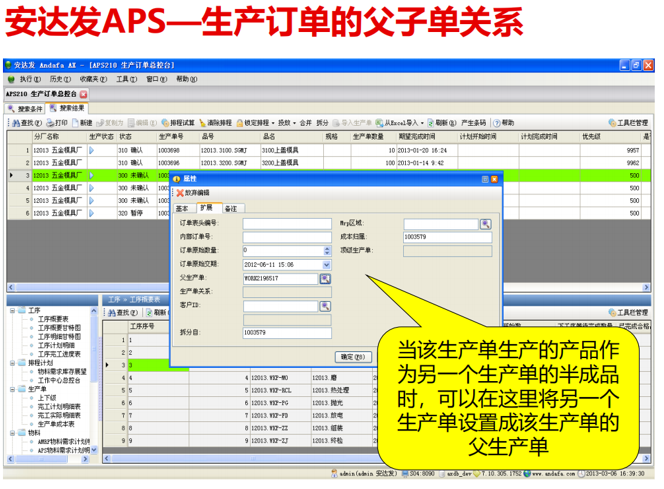Close the APS210 生产订单总控台 tab
664x489 pixels.
click(83, 94)
